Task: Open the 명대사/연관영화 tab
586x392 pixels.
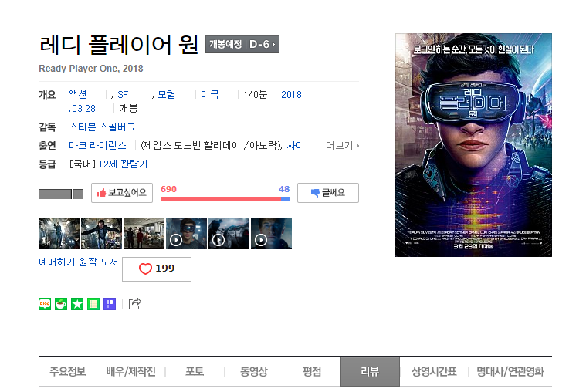Action: pyautogui.click(x=510, y=371)
